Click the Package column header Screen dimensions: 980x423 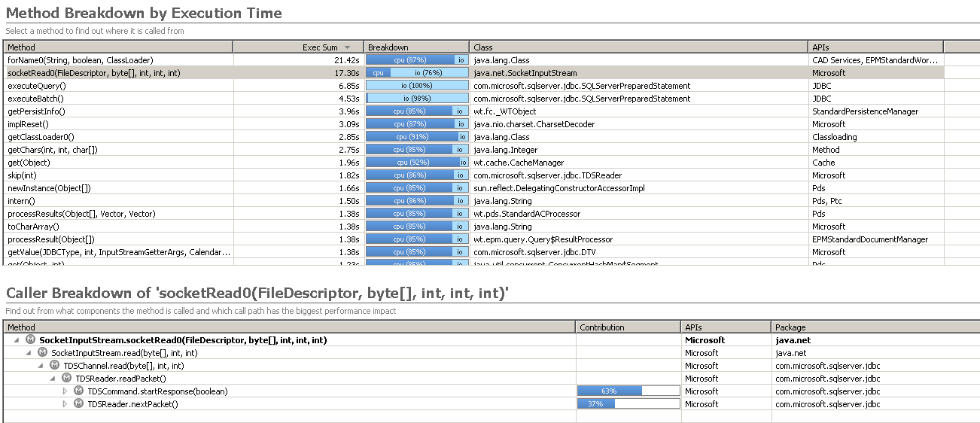[x=875, y=327]
